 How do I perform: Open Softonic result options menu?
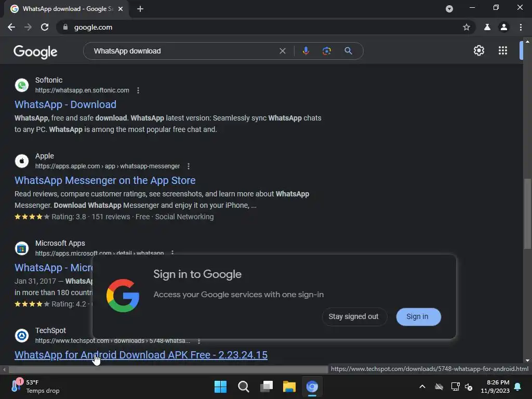point(138,90)
